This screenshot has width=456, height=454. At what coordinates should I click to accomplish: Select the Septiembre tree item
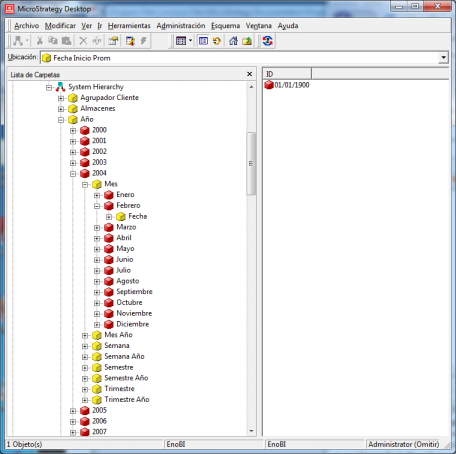pos(134,292)
